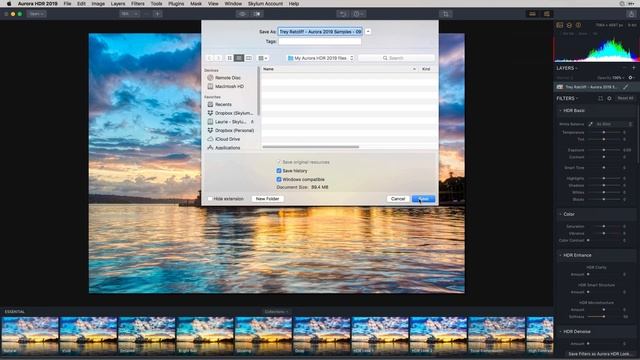
Task: Open the Skylum Account menu
Action: click(x=265, y=4)
